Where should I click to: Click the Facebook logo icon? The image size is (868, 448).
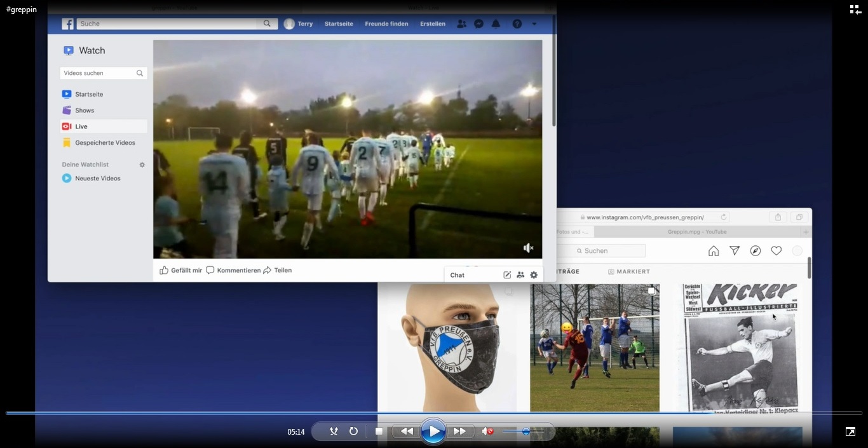[x=67, y=24]
